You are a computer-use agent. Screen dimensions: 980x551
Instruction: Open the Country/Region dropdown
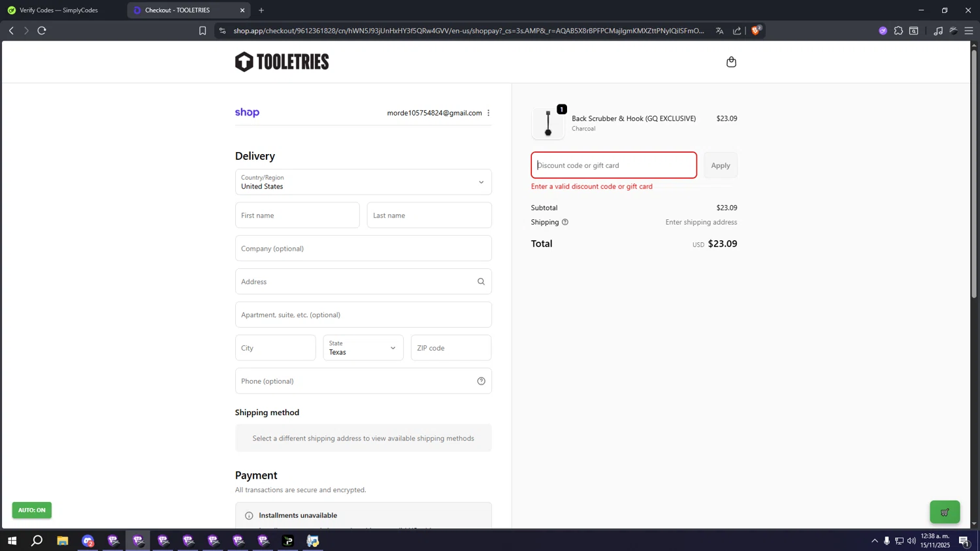click(363, 182)
